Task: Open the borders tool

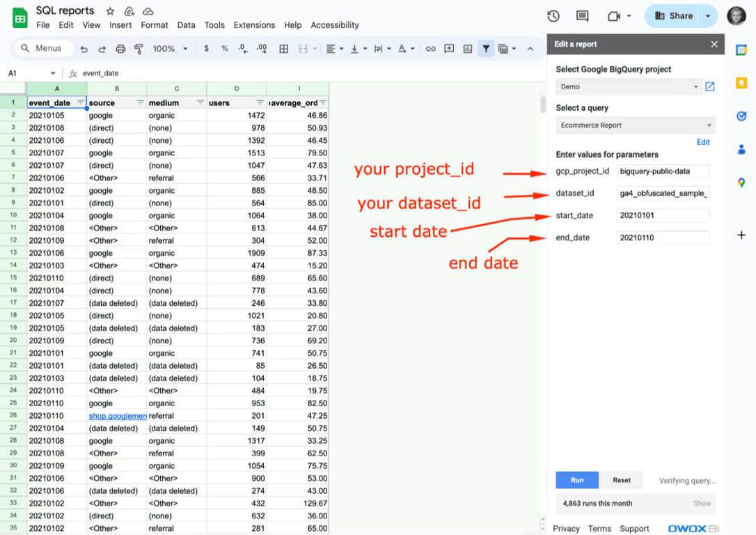Action: tap(284, 49)
